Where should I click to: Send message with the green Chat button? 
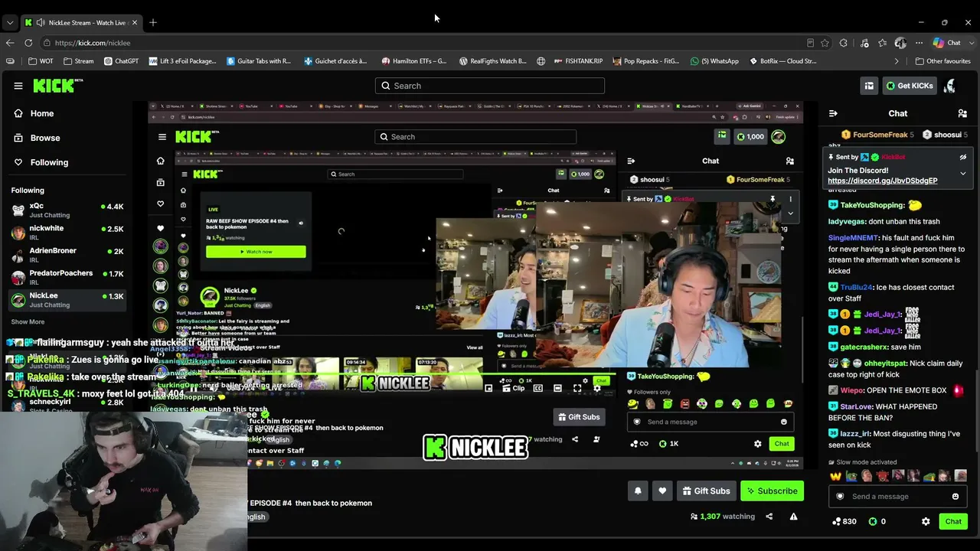point(953,521)
